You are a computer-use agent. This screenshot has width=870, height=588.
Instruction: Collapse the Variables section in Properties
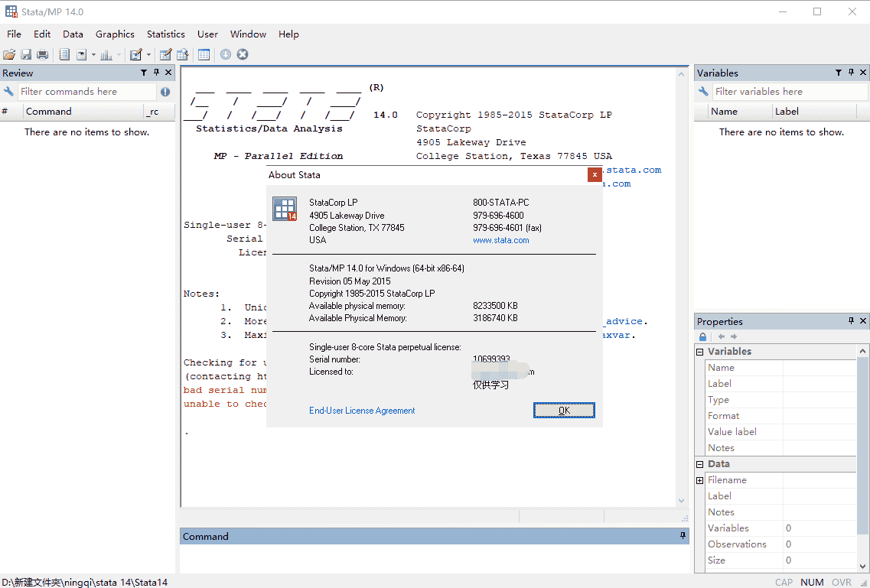[699, 351]
